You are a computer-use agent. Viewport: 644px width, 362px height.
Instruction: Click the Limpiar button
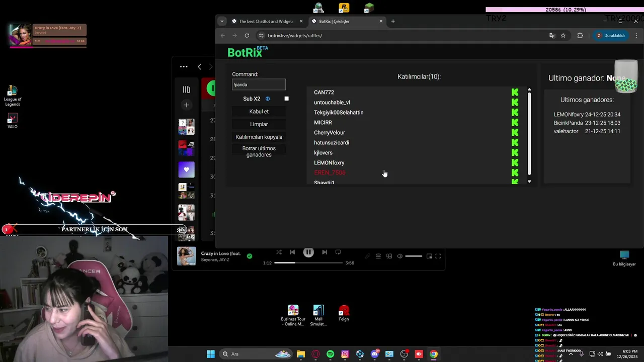(259, 124)
